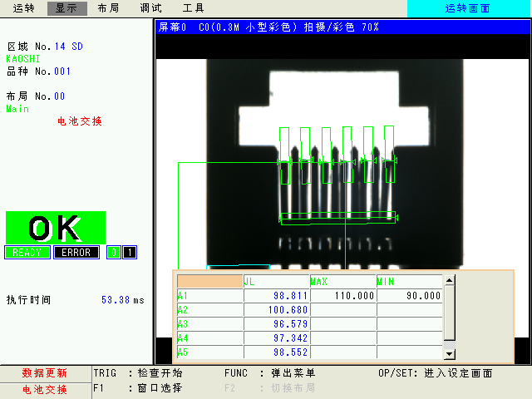Screen dimensions: 532x399
Task: Click the 电池交换 button at bottom
Action: click(x=45, y=389)
